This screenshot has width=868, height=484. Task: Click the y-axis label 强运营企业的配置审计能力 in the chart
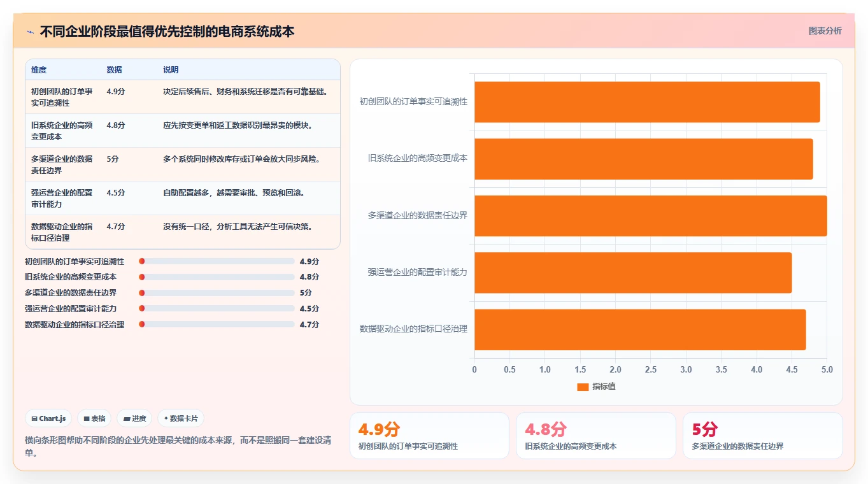[x=417, y=273]
